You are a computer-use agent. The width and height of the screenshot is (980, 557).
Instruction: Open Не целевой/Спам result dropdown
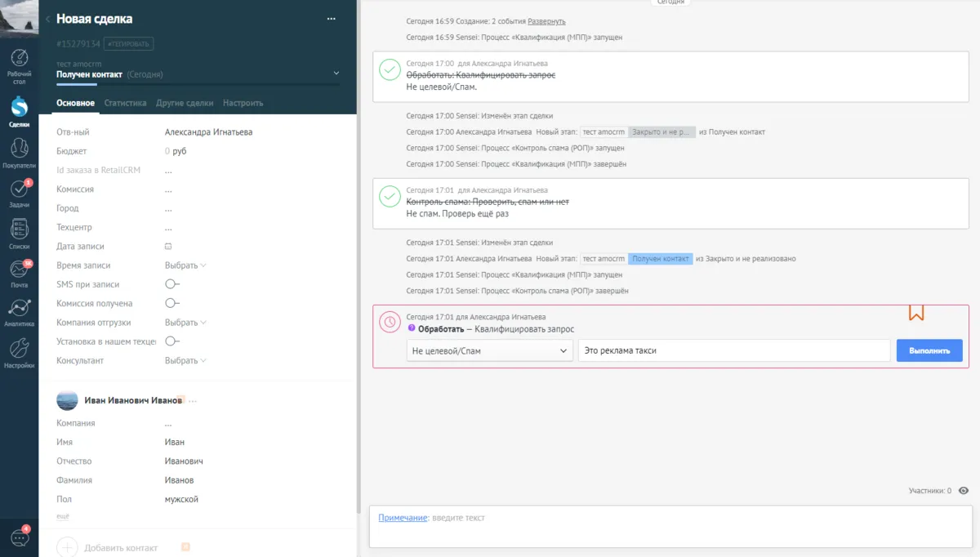489,350
